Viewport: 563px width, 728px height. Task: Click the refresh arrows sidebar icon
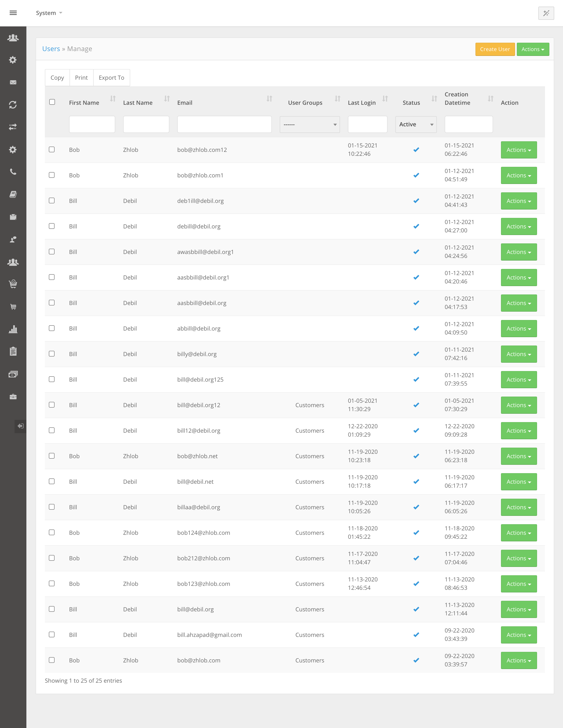pos(13,105)
